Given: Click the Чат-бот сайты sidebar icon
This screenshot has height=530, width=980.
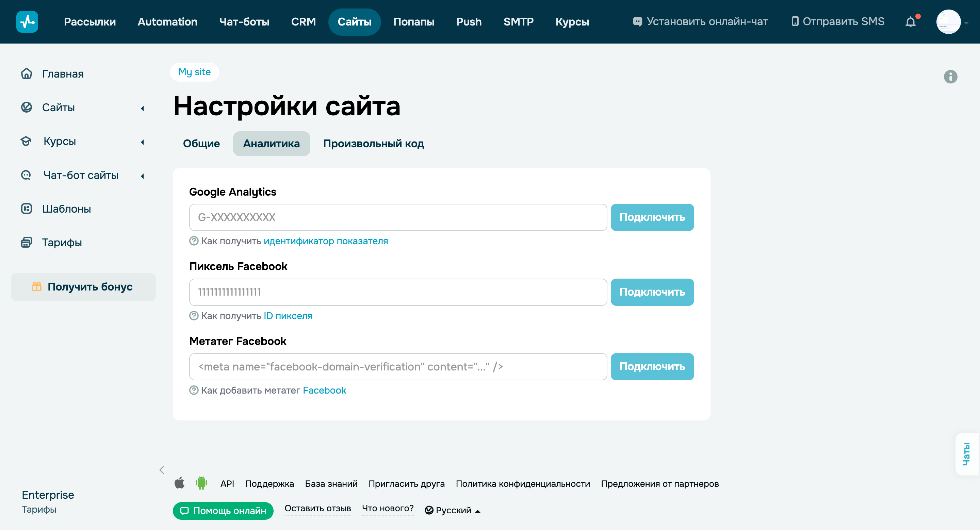Looking at the screenshot, I should click(26, 175).
